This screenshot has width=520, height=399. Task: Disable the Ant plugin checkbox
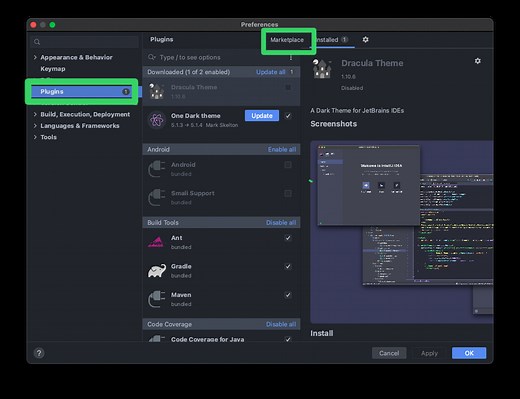click(x=288, y=238)
